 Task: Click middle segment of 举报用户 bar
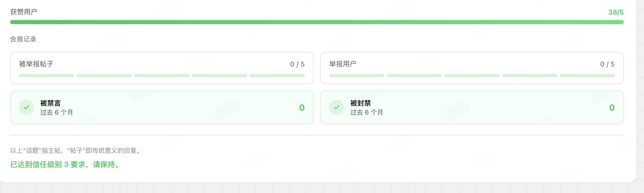pyautogui.click(x=472, y=76)
